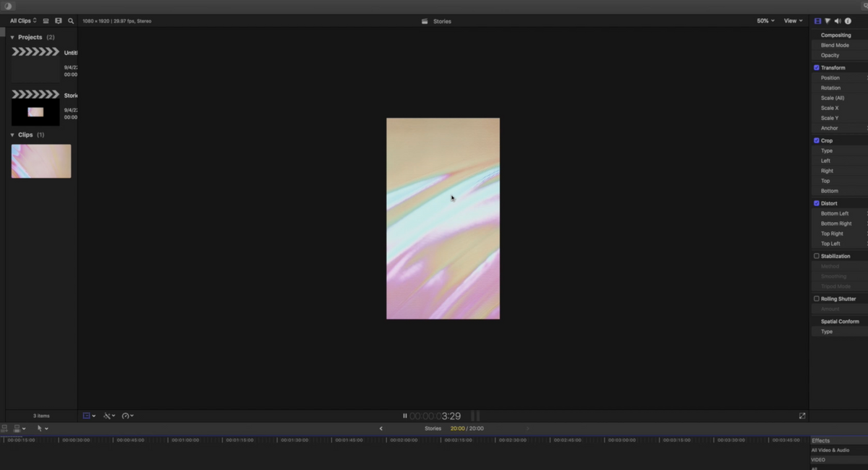Screen dimensions: 868x470
Task: Open the Info inspector icon
Action: tap(848, 21)
